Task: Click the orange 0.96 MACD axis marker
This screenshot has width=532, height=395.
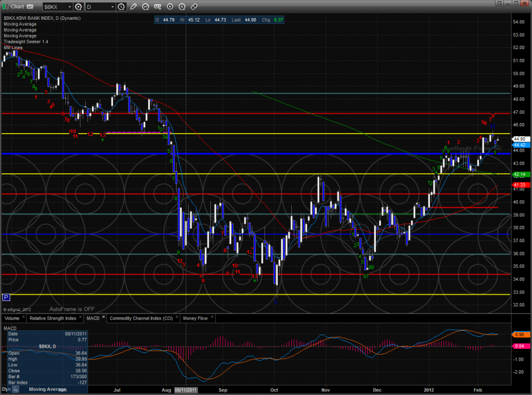Action: tap(519, 334)
